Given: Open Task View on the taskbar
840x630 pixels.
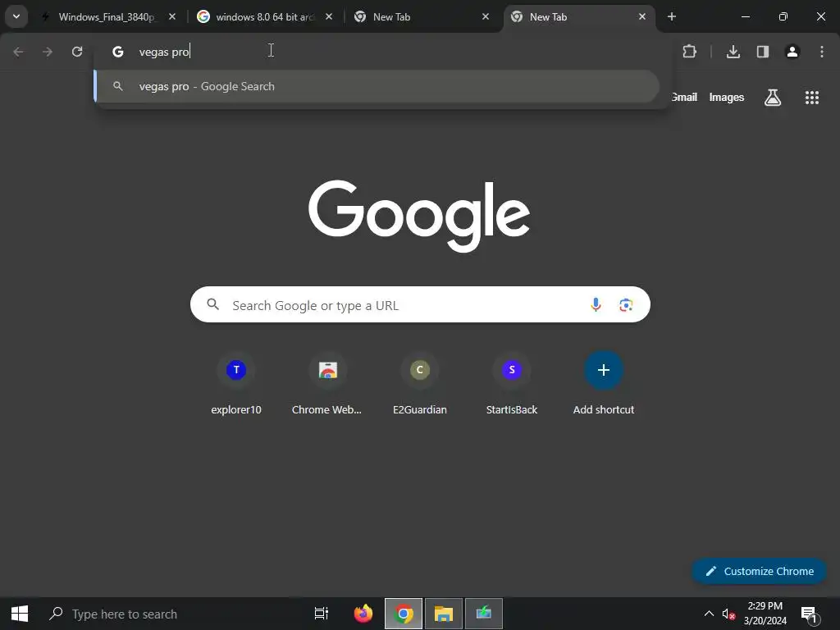Looking at the screenshot, I should point(322,614).
